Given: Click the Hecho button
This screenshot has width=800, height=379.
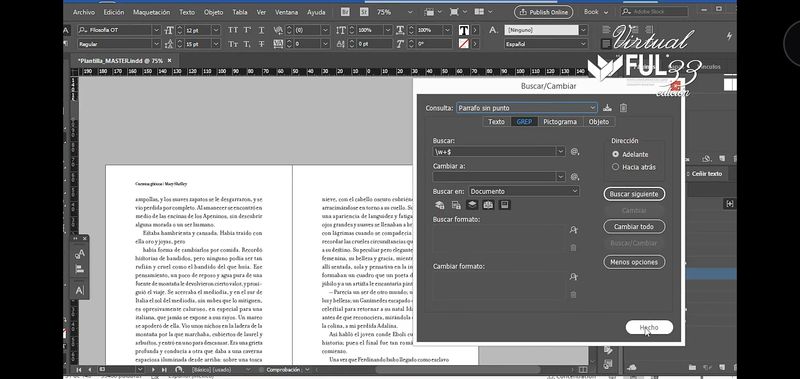Looking at the screenshot, I should coord(649,327).
